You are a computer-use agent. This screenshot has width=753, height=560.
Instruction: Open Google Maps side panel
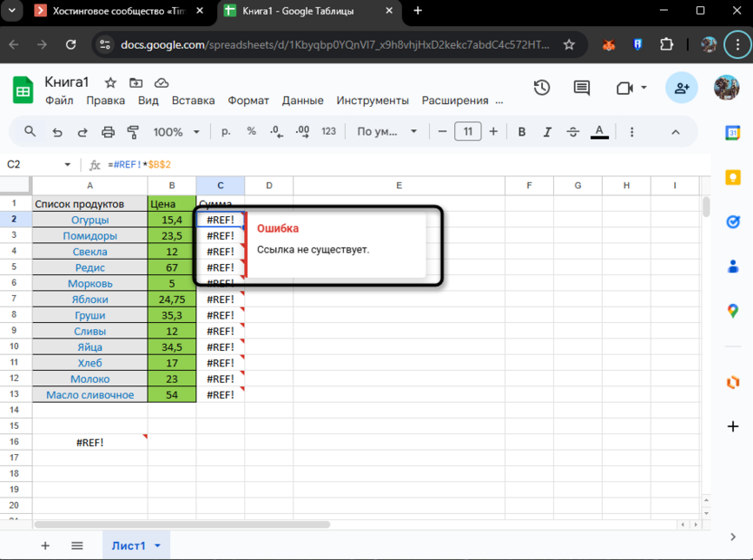point(733,311)
